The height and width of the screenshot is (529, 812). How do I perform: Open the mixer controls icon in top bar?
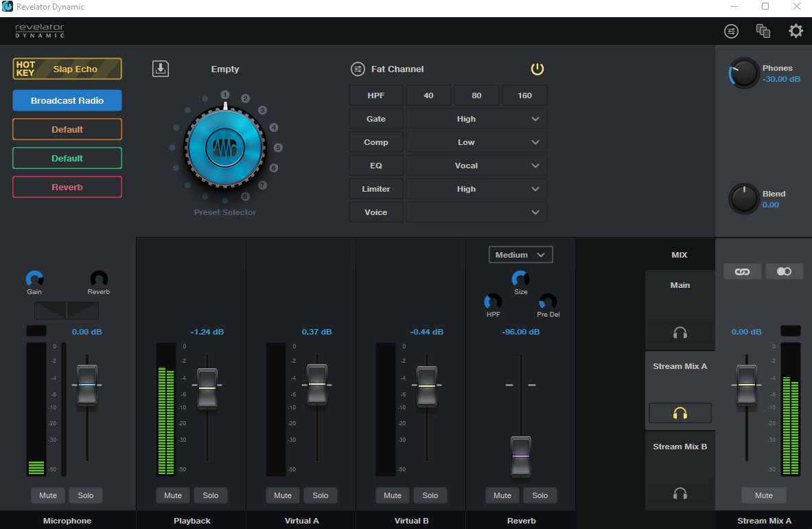[731, 31]
